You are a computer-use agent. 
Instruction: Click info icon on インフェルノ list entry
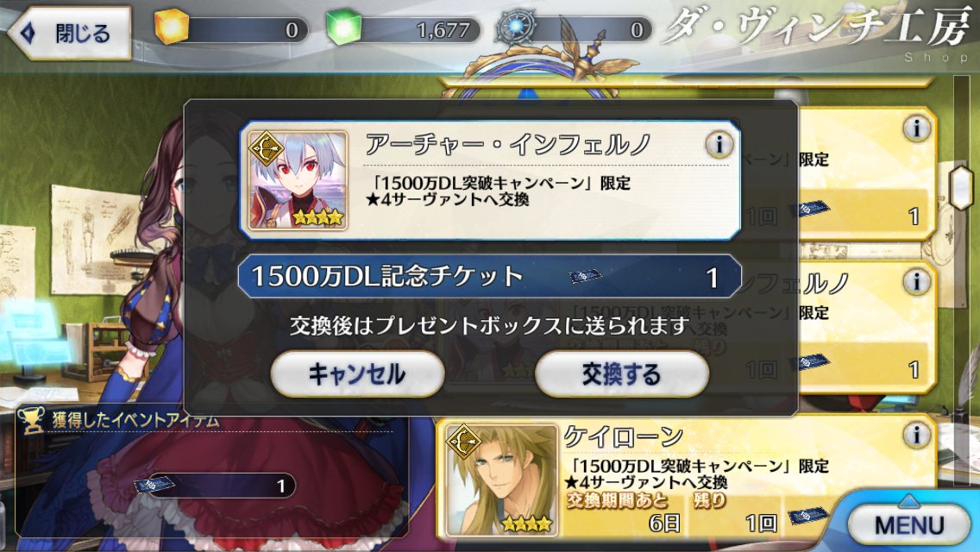pyautogui.click(x=916, y=281)
